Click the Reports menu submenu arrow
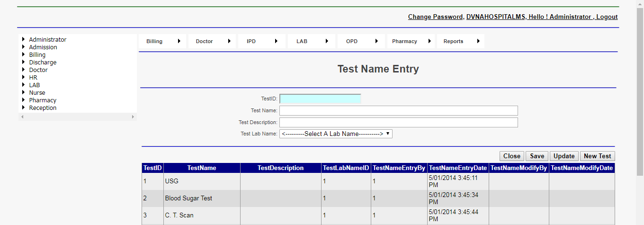644x225 pixels. (x=478, y=41)
